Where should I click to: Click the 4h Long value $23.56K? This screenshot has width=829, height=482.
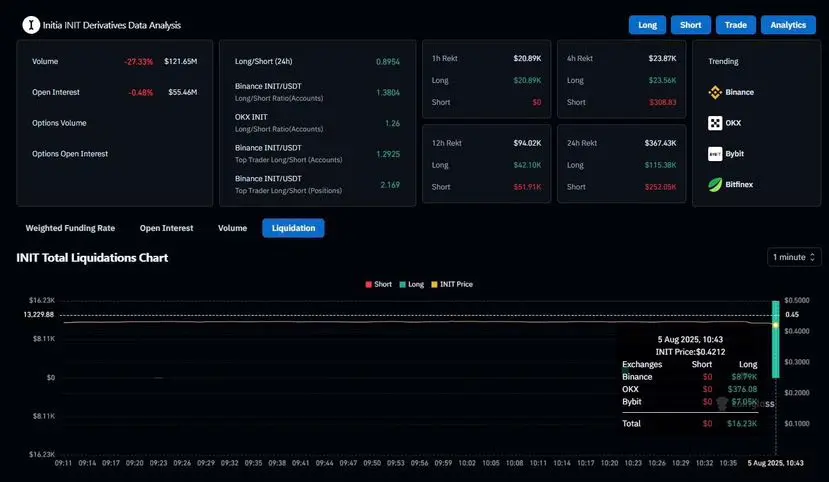(x=662, y=80)
